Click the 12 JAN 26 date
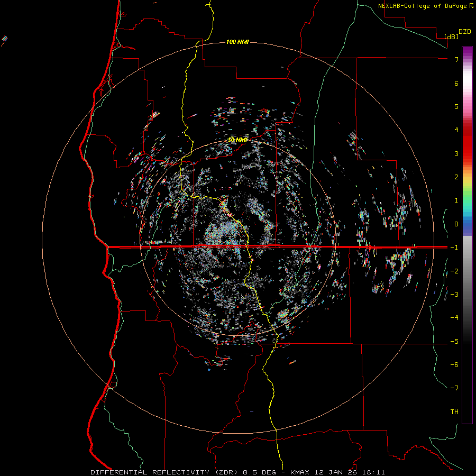The image size is (476, 476). pyautogui.click(x=335, y=472)
